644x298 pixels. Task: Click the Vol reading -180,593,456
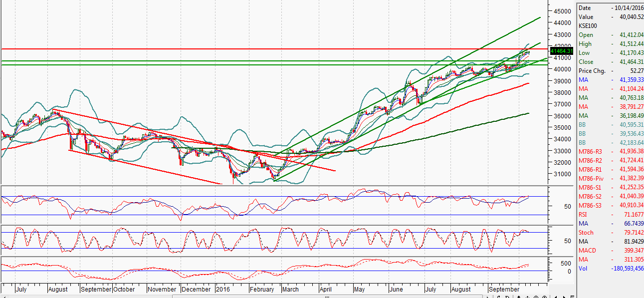627,269
